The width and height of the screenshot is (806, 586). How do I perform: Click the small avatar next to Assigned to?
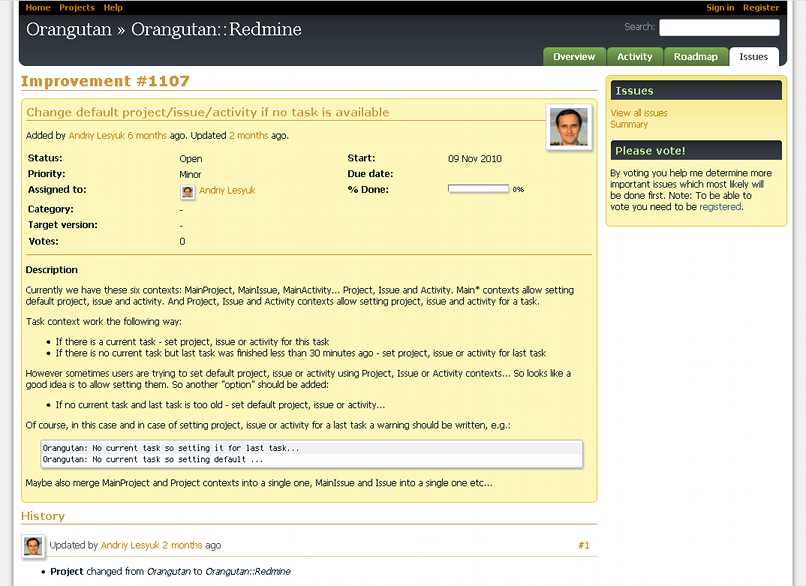[x=188, y=192]
